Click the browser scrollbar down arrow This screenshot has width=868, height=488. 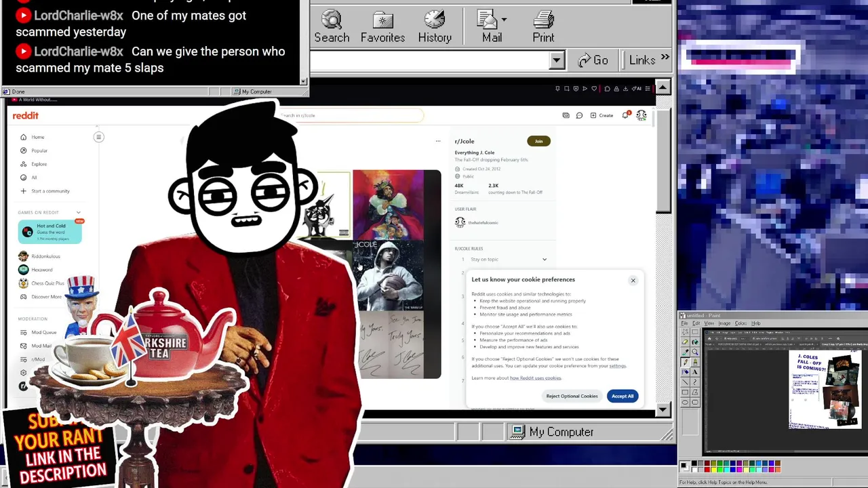click(663, 410)
